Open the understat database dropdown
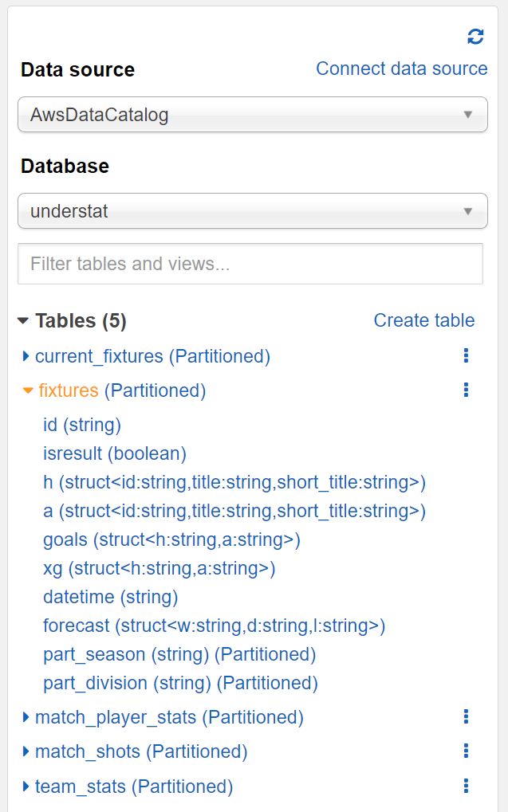Screen dimensions: 508x812 [x=252, y=211]
